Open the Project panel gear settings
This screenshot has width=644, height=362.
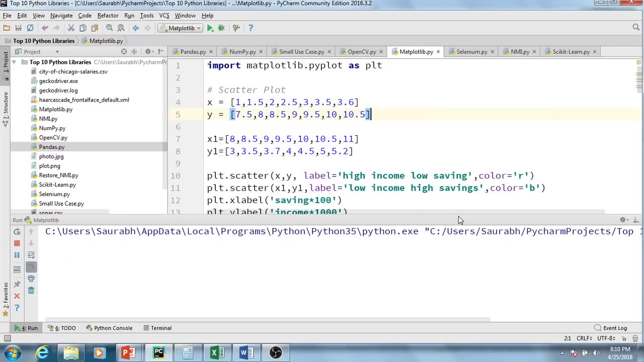point(149,51)
